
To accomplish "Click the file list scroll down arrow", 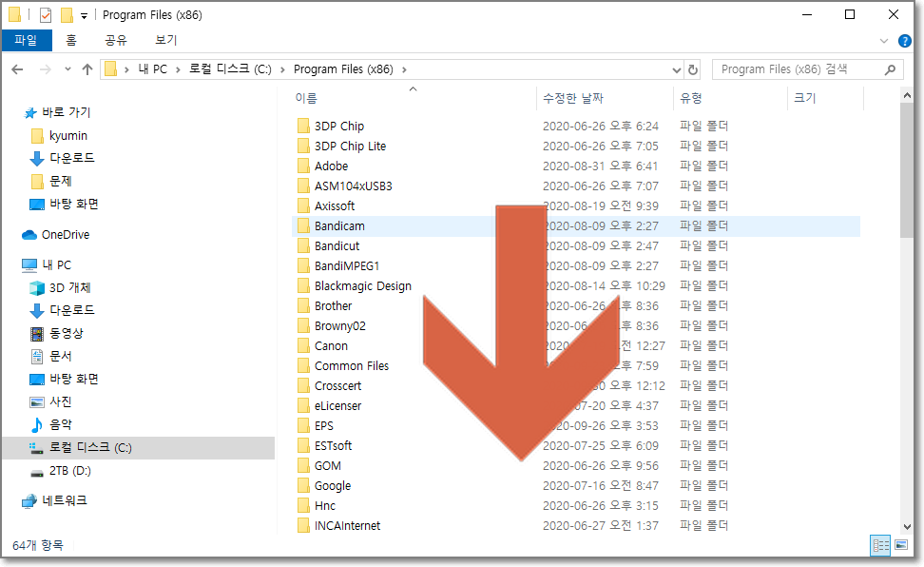I will 907,527.
